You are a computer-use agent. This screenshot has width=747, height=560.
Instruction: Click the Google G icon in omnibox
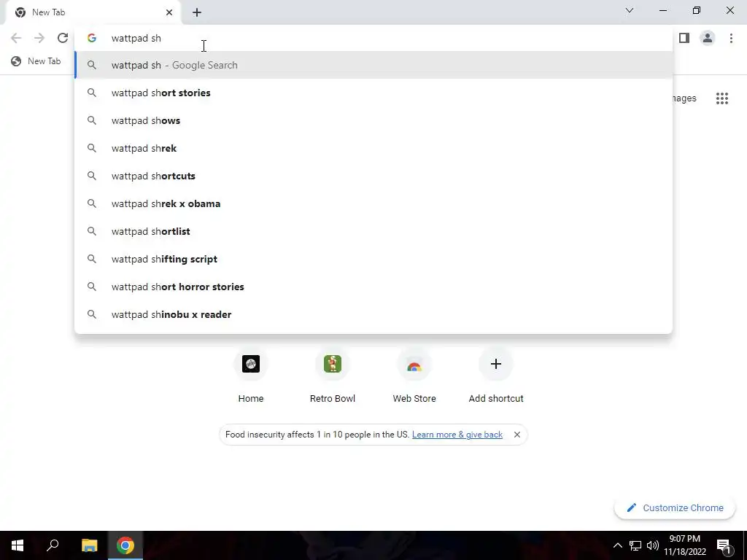[91, 38]
